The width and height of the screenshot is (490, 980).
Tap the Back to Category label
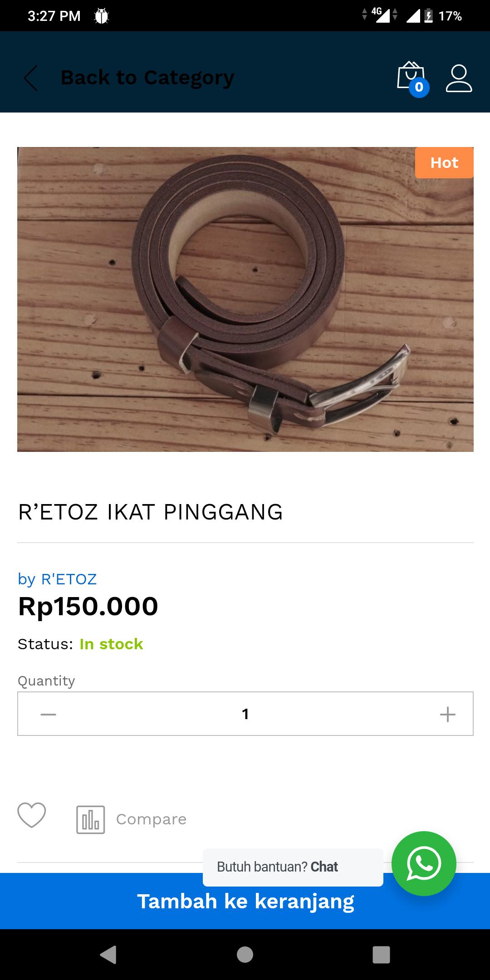(147, 78)
